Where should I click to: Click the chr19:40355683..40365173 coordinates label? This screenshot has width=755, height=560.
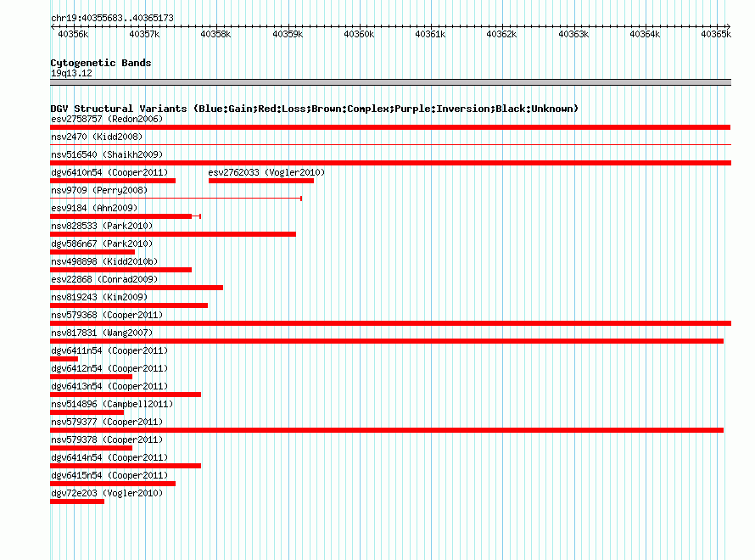point(112,18)
